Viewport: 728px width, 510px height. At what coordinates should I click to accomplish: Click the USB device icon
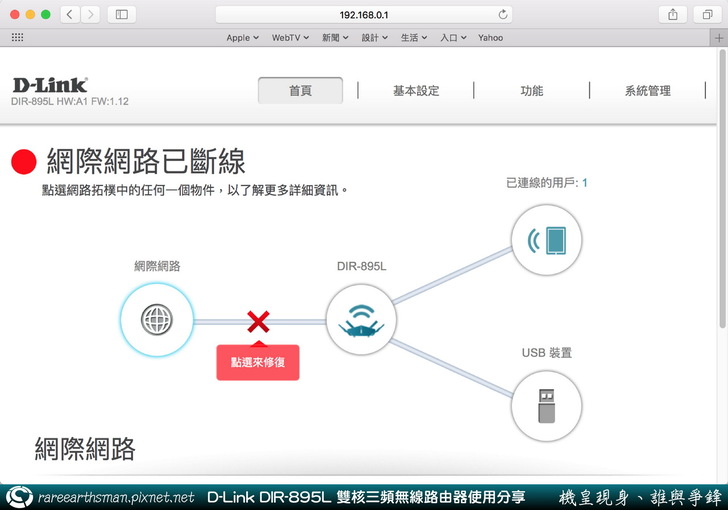[546, 406]
